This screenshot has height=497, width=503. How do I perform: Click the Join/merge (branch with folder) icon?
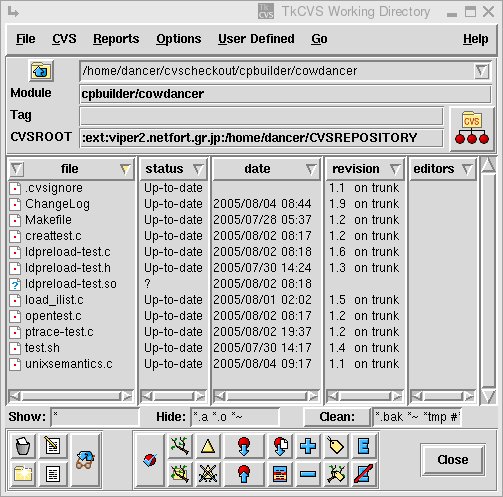tap(180, 474)
